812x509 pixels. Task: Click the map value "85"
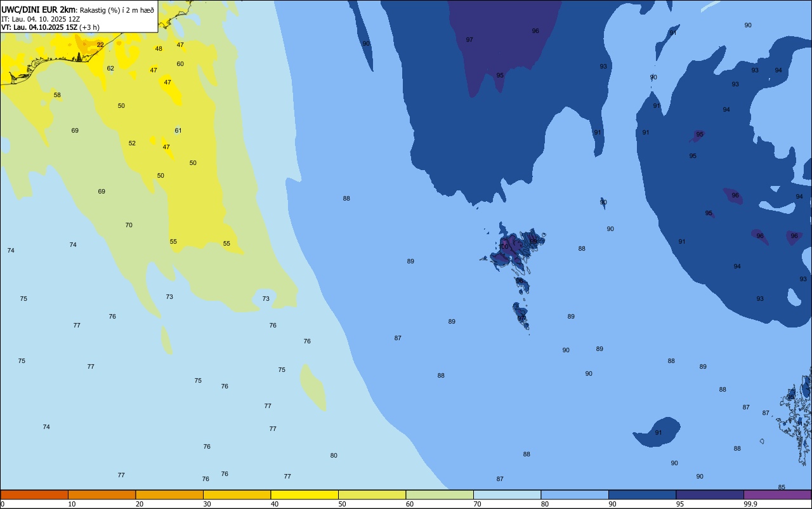point(782,487)
